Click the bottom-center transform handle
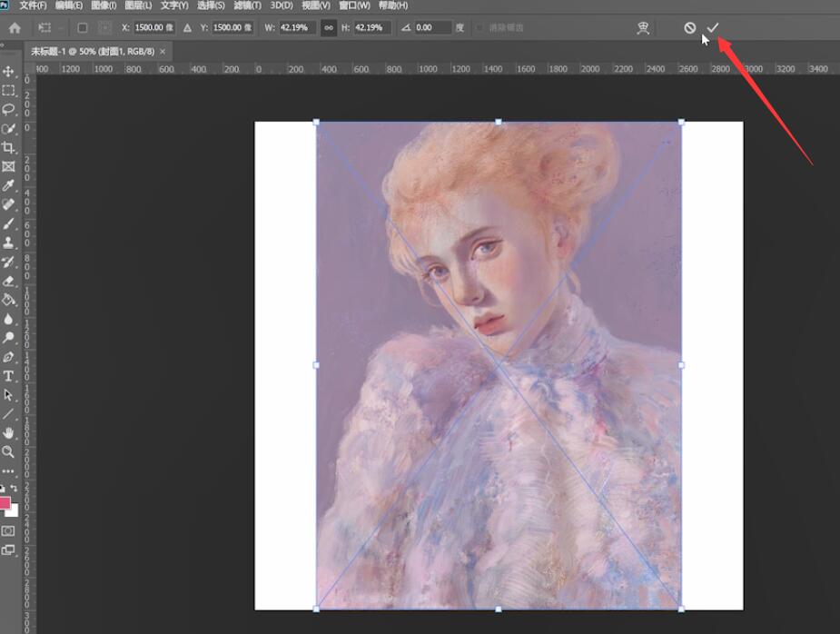840x634 pixels. pos(499,609)
